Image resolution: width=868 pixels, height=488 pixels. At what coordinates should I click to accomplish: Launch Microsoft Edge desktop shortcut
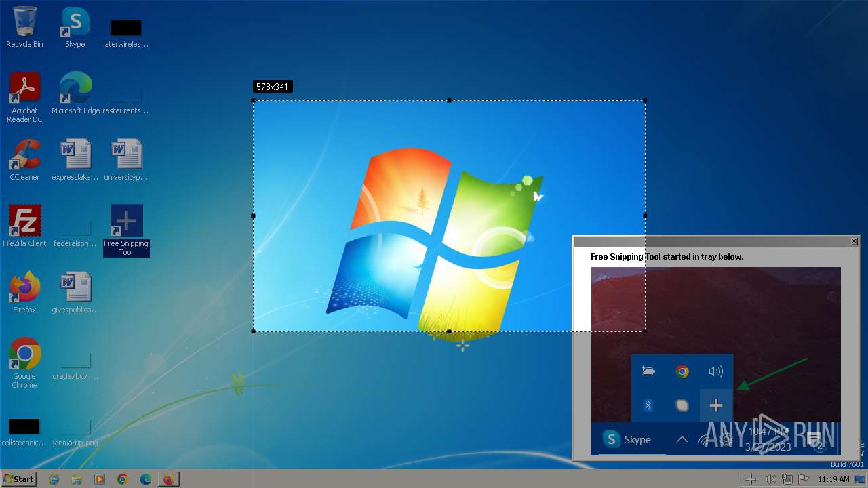coord(75,93)
